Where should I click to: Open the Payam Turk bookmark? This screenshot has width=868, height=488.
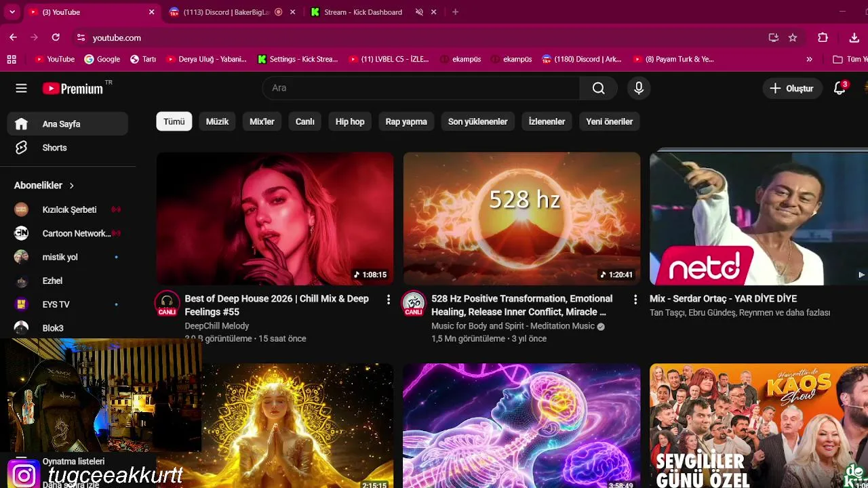click(x=673, y=59)
